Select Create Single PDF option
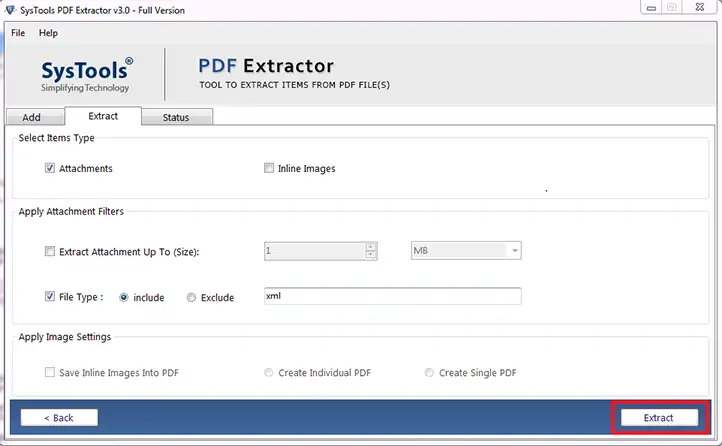 [429, 372]
